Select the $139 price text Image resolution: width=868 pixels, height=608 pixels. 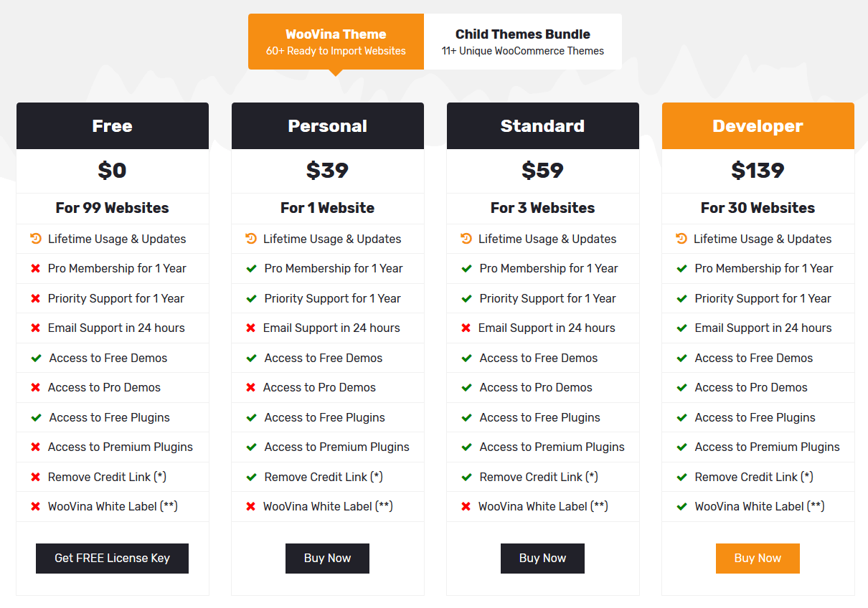point(758,171)
